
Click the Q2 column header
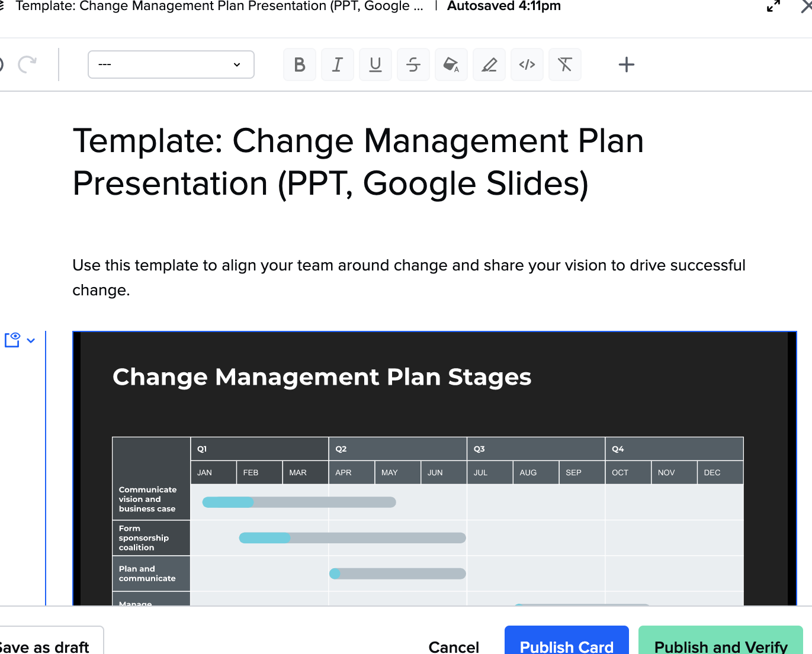(398, 449)
